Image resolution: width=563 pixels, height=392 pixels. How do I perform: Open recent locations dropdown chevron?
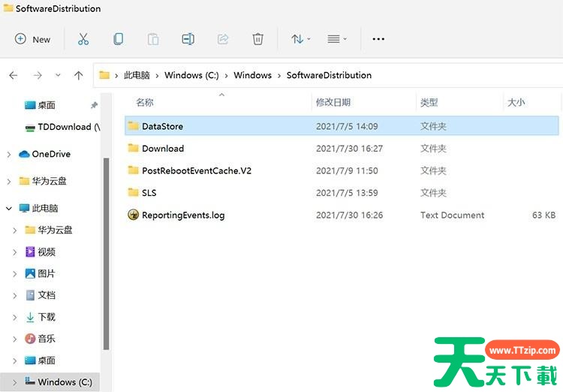[58, 75]
